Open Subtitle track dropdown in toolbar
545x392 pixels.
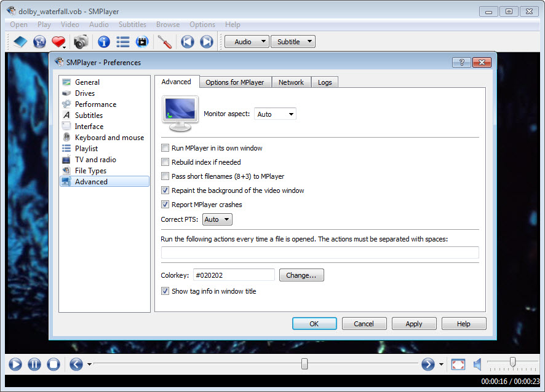click(293, 42)
